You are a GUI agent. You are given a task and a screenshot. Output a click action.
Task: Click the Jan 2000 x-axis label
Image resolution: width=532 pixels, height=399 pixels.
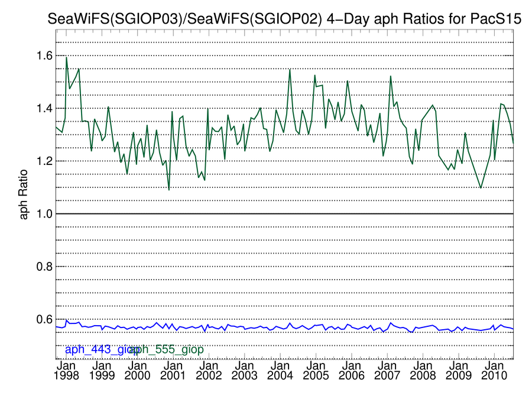pos(137,371)
